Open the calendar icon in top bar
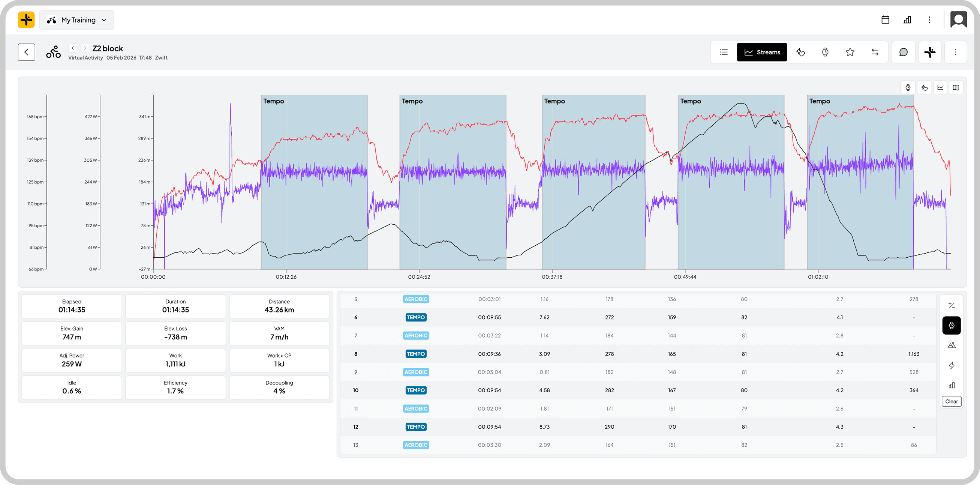Viewport: 980px width, 485px height. [885, 20]
